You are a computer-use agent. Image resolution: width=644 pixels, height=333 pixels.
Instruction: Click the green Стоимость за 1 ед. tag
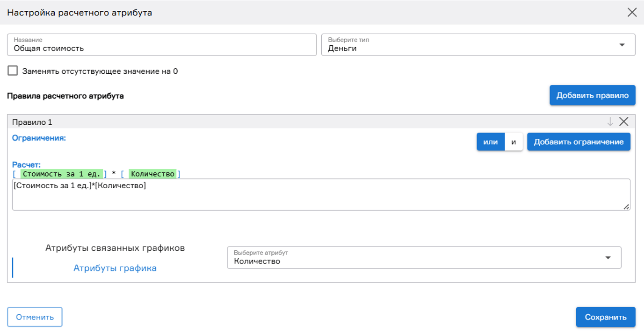61,174
